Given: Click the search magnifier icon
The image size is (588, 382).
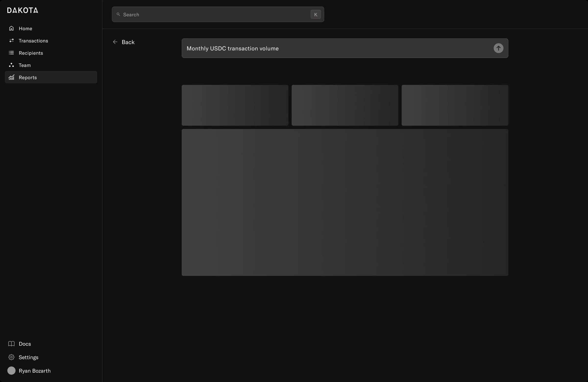Looking at the screenshot, I should 118,14.
